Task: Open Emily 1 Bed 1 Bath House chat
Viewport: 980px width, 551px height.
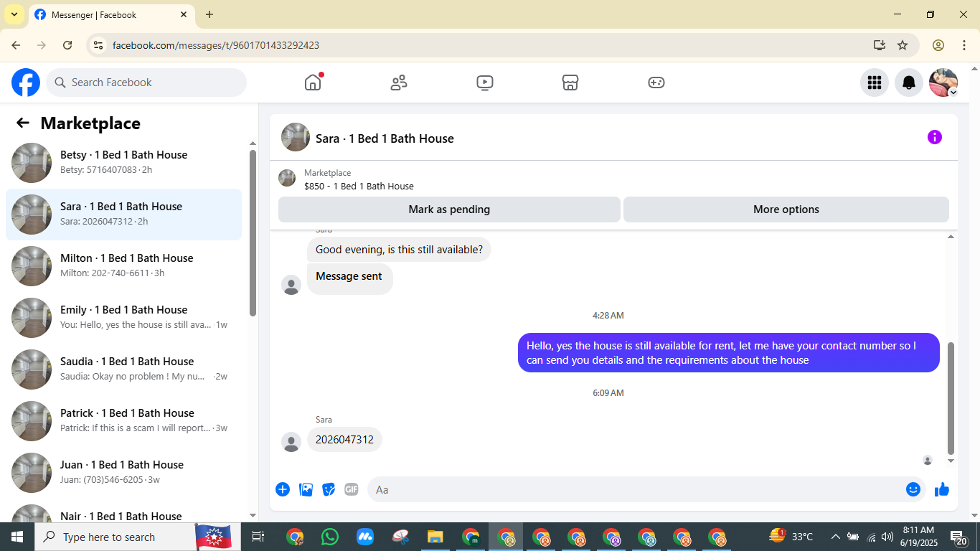Action: (x=123, y=318)
